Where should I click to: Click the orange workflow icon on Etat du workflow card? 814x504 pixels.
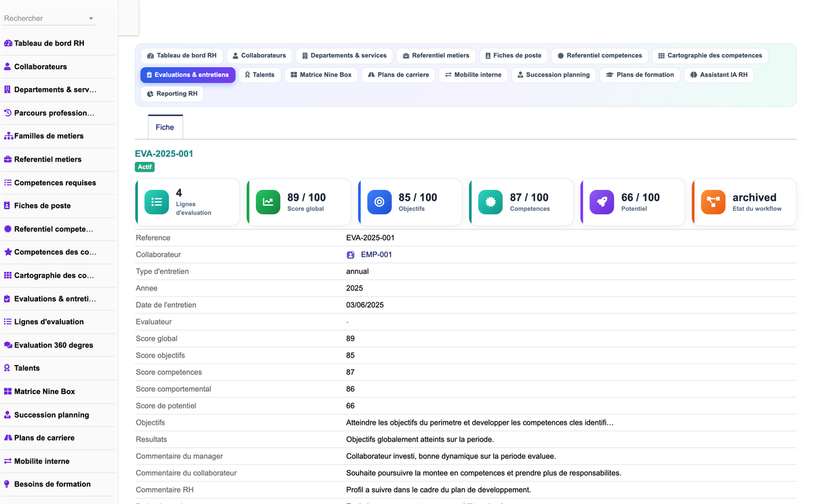[x=713, y=202]
